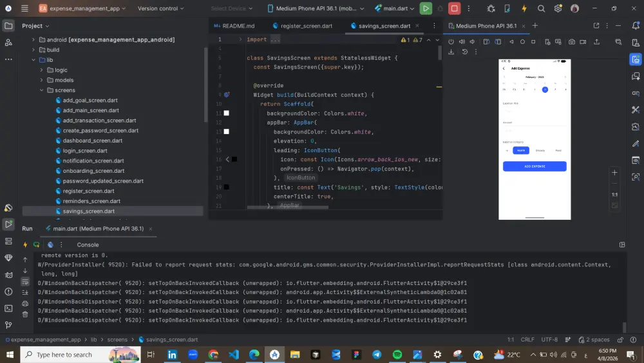Open the main hamburger menu

tap(24, 8)
